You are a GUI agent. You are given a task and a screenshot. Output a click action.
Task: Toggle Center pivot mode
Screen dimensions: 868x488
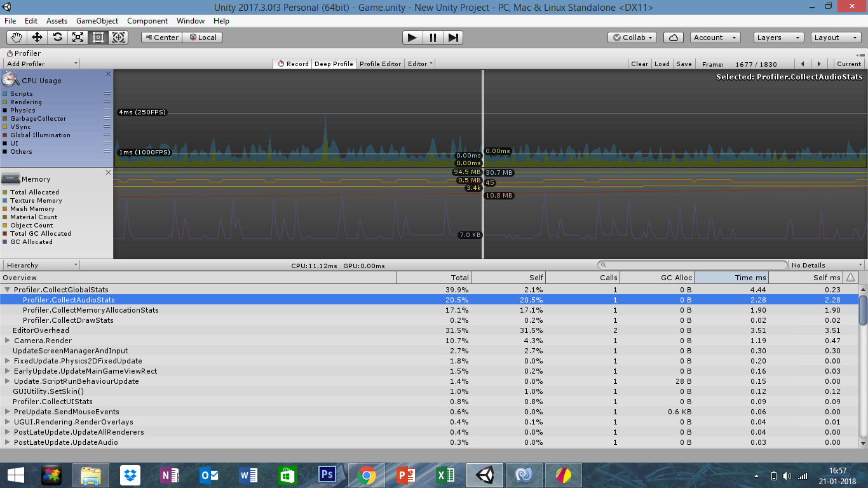coord(161,37)
